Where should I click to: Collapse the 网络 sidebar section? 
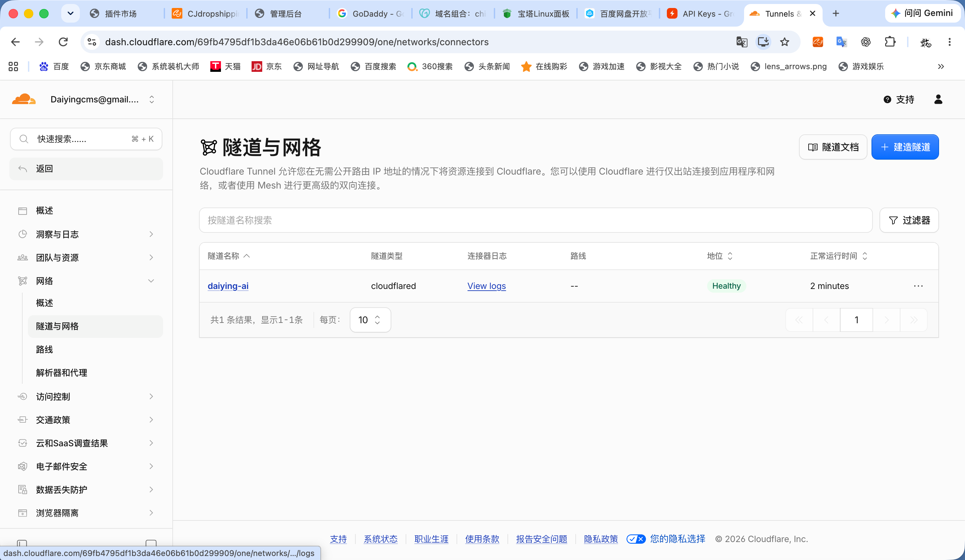[x=86, y=281]
